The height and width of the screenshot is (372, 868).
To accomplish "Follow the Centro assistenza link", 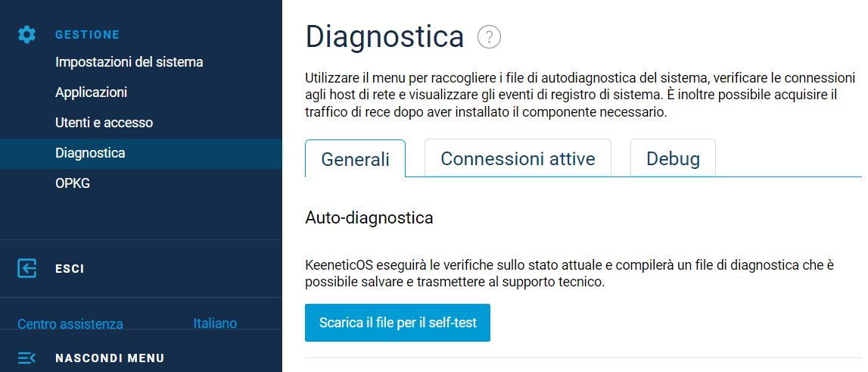I will tap(70, 324).
